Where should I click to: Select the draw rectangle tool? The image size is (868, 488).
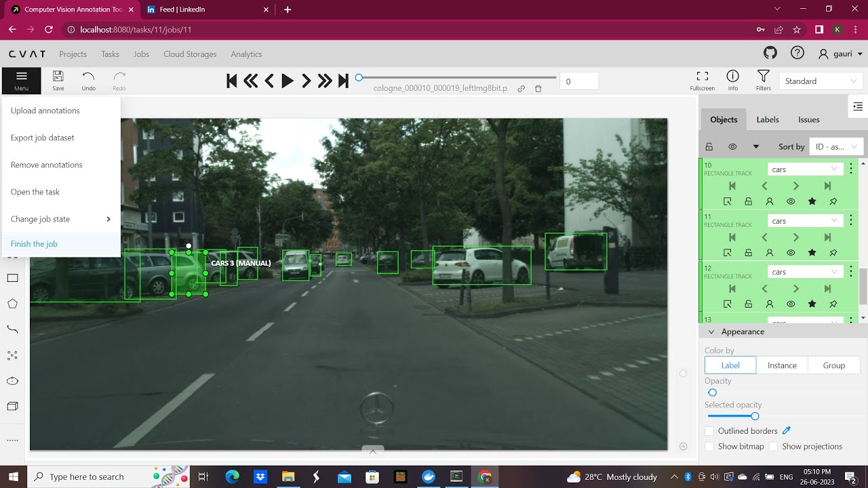pos(12,278)
